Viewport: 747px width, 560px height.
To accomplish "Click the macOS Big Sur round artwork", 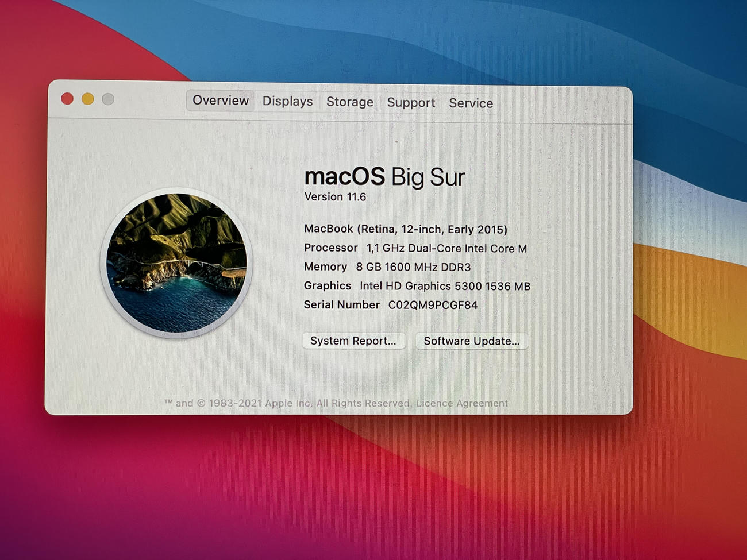I will [177, 263].
